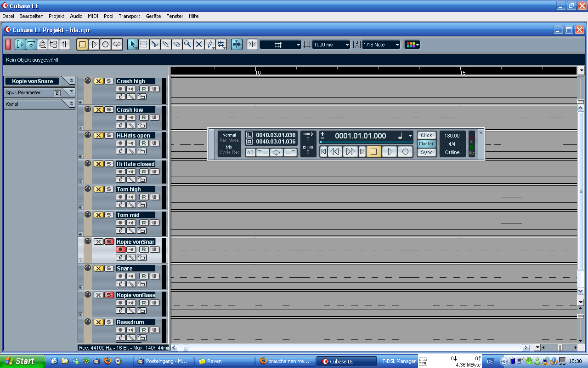The width and height of the screenshot is (588, 368).
Task: Open the Projekt menu
Action: 57,16
